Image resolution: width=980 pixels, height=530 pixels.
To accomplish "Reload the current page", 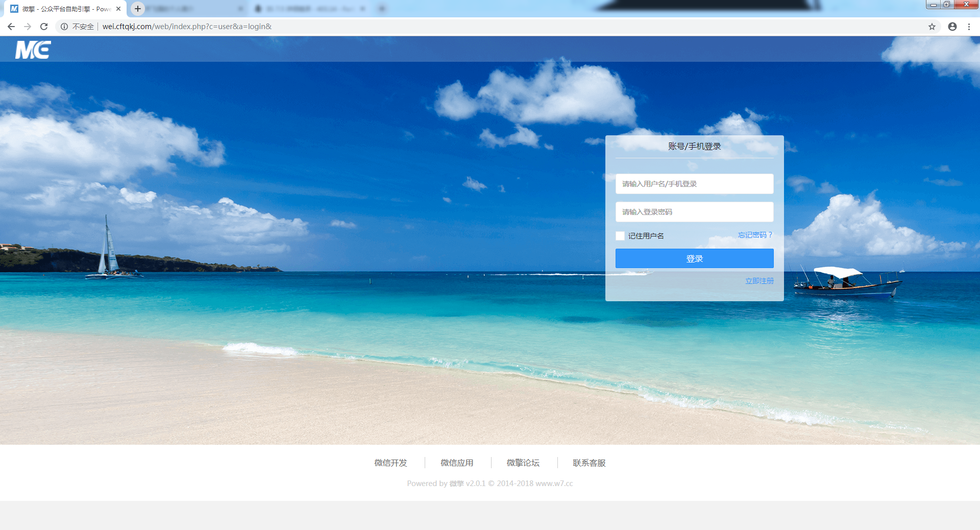I will click(44, 27).
